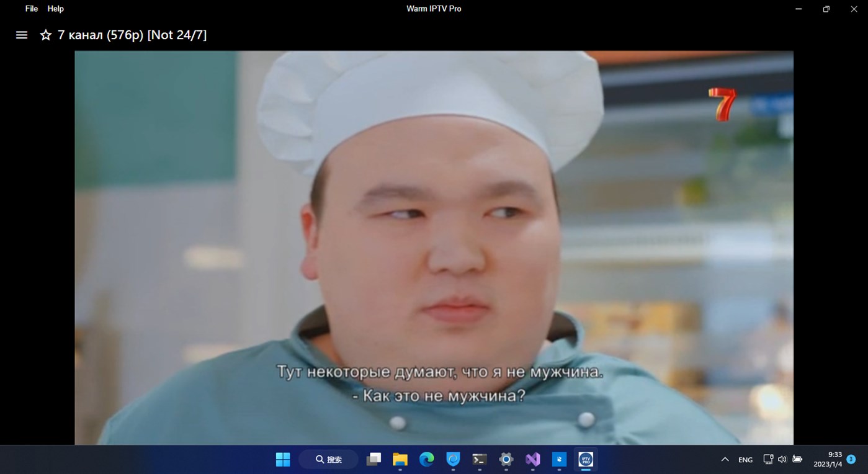The image size is (868, 474).
Task: Open the channel list hamburger menu
Action: [x=21, y=35]
